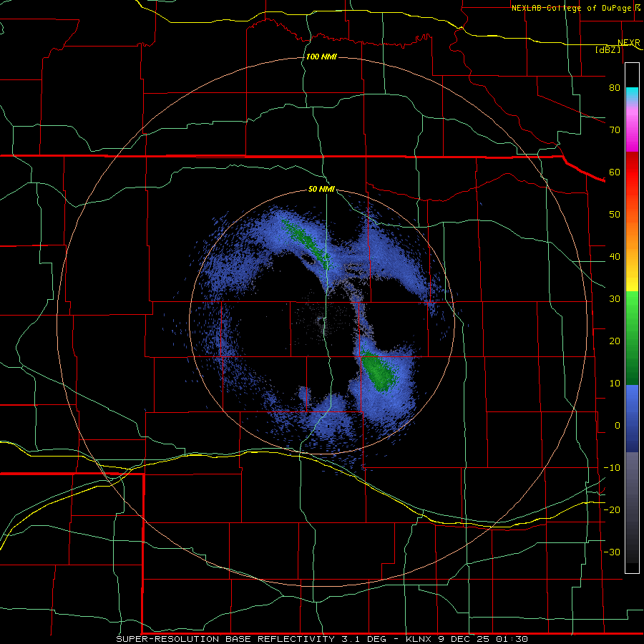Click the green echo streak northwest of the radar
Viewport: 644px width, 644px height.
(307, 243)
